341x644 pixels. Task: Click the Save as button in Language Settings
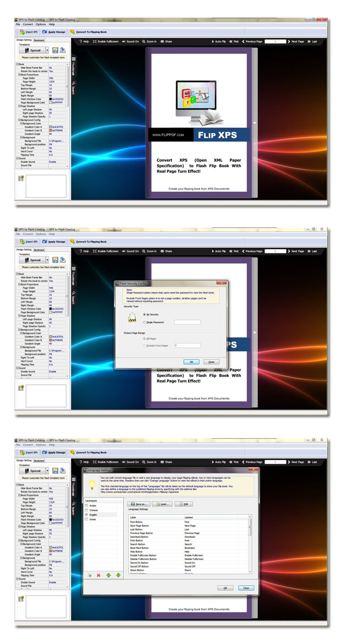coord(139,504)
